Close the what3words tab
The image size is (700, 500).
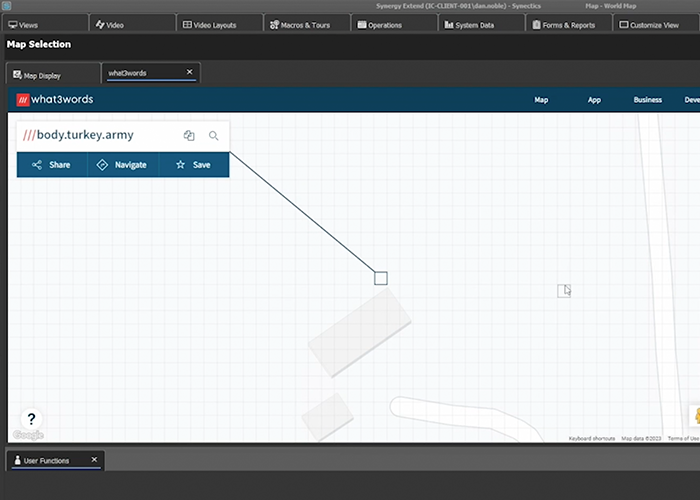coord(189,72)
